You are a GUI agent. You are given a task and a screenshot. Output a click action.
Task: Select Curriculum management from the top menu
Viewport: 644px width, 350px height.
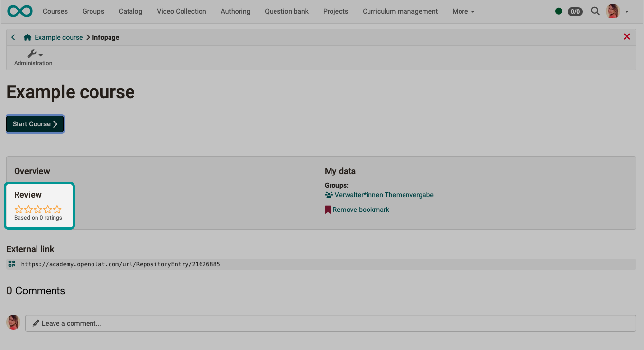(x=400, y=11)
